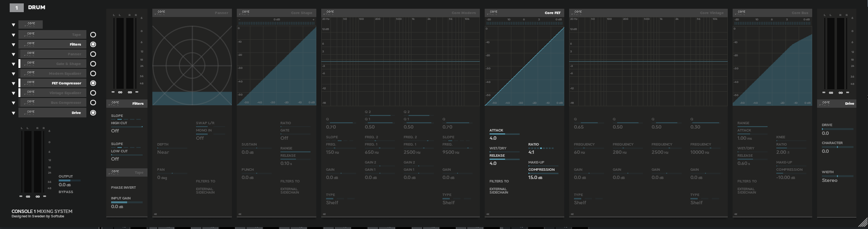Click the BYPASS button under Output
Screen dimensions: 868x229
click(x=66, y=192)
